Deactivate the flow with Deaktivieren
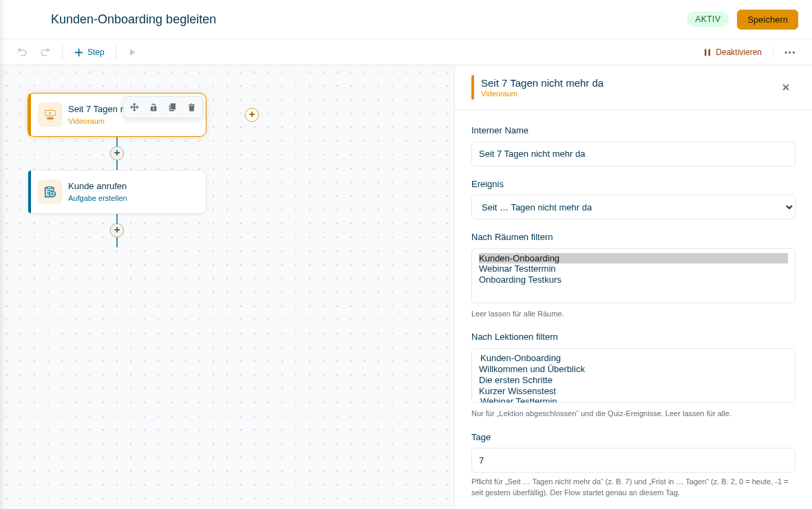This screenshot has height=509, width=812. point(732,52)
